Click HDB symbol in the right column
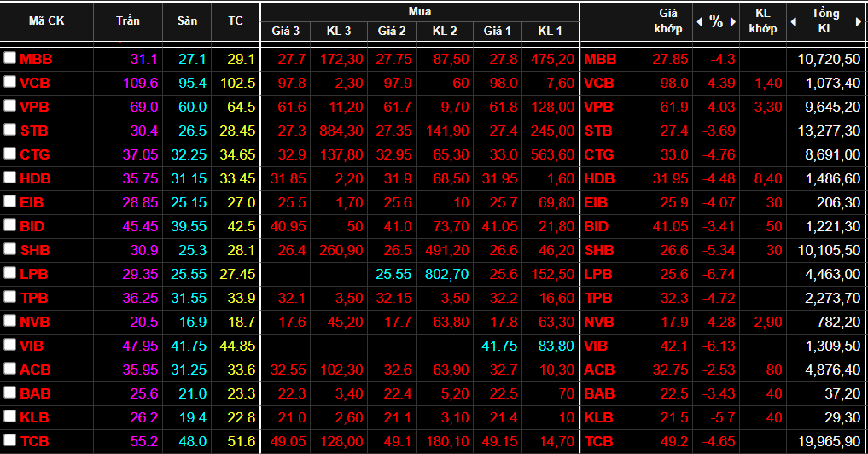 tap(600, 178)
